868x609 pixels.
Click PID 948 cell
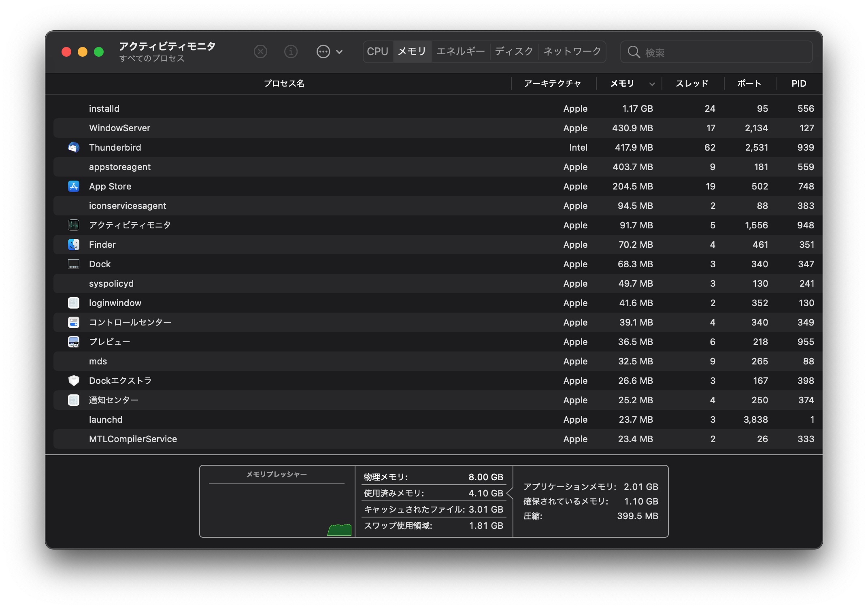pyautogui.click(x=805, y=225)
